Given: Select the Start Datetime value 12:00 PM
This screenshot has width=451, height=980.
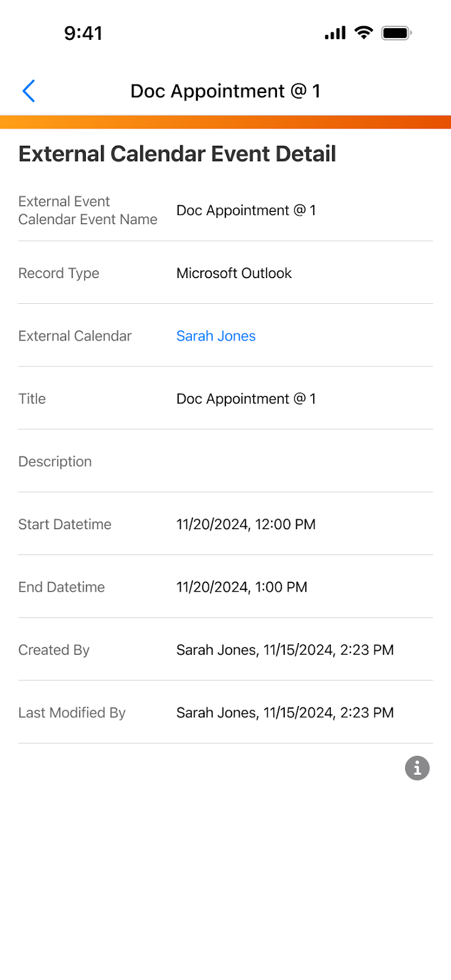Looking at the screenshot, I should (246, 524).
